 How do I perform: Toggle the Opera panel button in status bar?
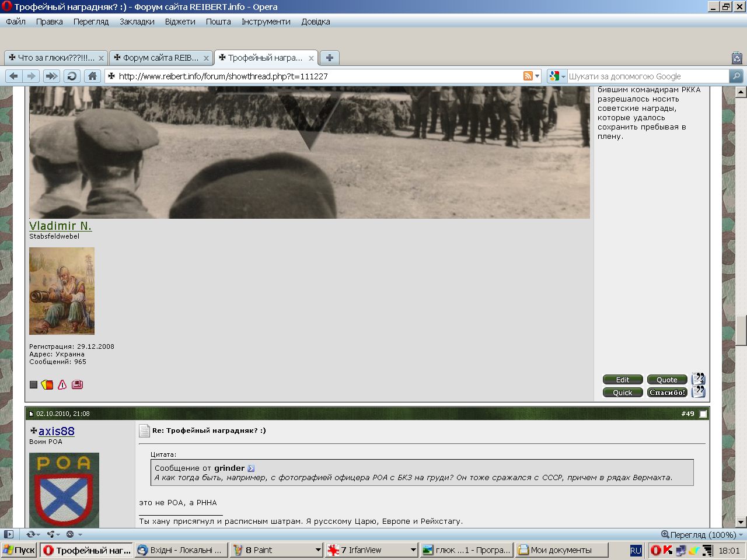click(x=8, y=534)
